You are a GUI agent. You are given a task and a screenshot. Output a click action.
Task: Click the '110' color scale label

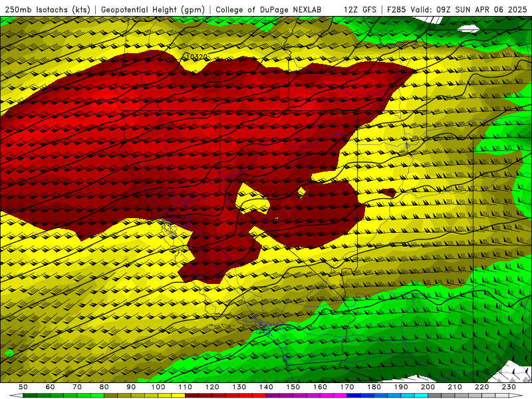point(186,387)
